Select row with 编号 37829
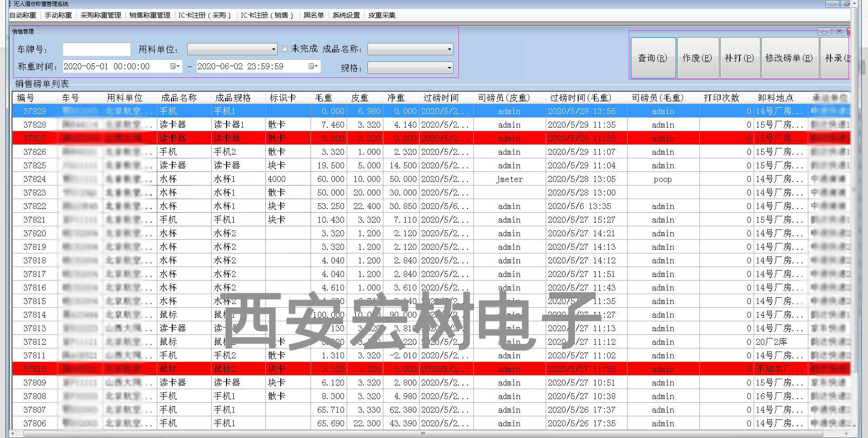The width and height of the screenshot is (868, 438). [431, 111]
